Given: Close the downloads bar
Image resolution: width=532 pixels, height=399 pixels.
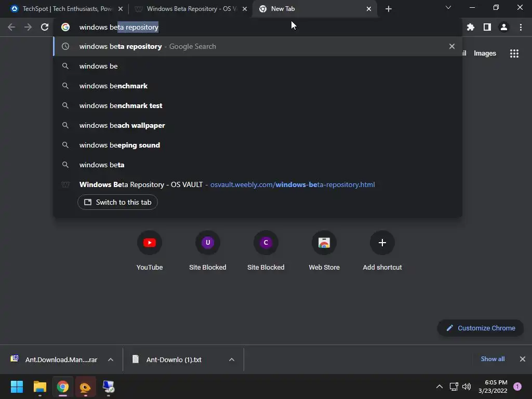Looking at the screenshot, I should (x=523, y=359).
